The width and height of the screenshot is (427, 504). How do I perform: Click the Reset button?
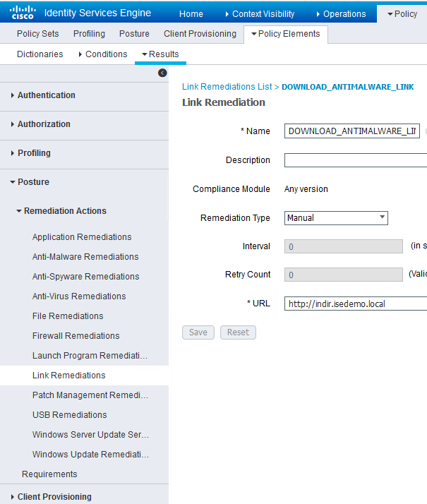238,332
